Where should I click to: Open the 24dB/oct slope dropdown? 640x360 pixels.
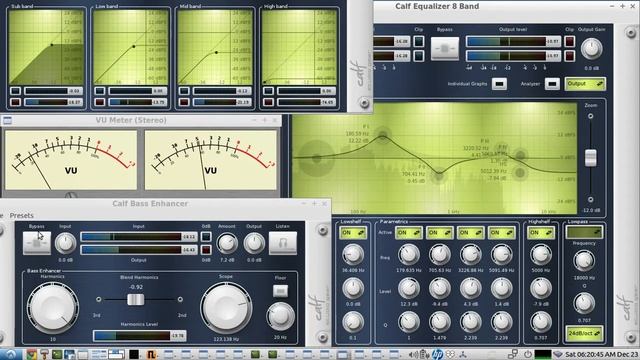584,333
